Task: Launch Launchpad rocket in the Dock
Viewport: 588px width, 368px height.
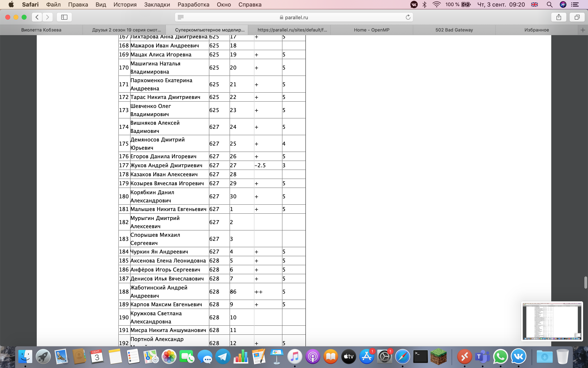Action: [x=43, y=357]
